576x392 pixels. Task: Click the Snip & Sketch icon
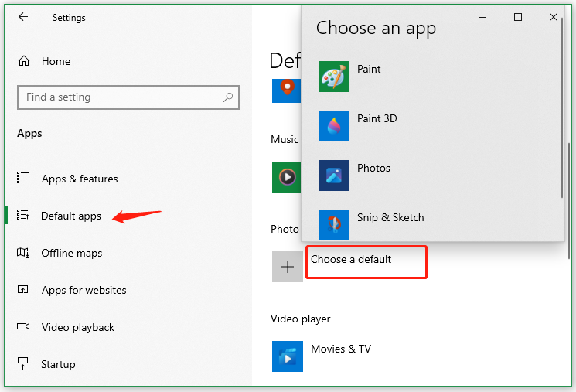(333, 225)
